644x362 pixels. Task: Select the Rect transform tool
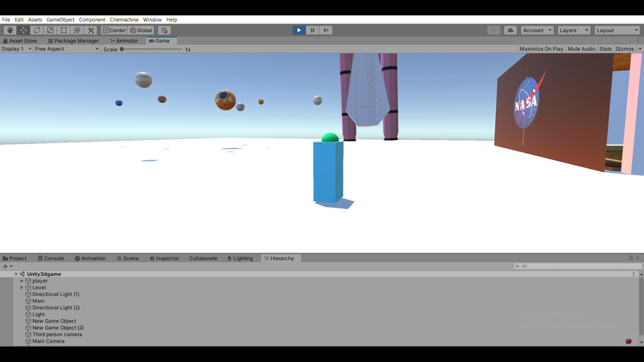coord(64,31)
